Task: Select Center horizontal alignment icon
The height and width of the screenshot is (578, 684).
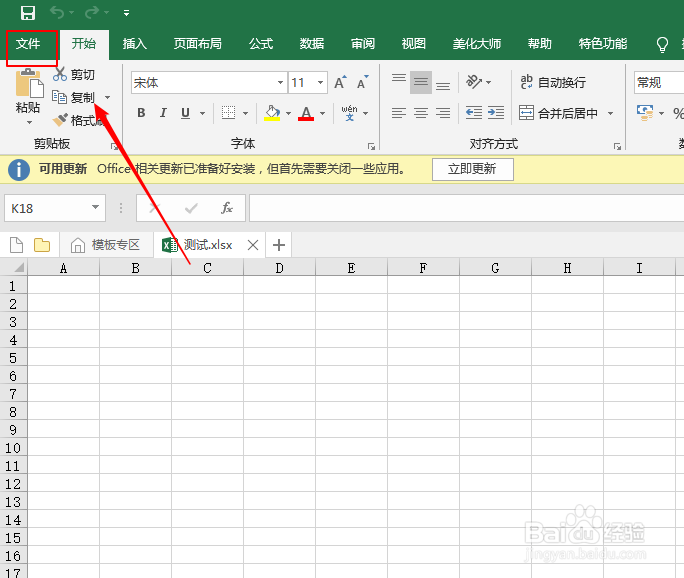Action: [421, 113]
